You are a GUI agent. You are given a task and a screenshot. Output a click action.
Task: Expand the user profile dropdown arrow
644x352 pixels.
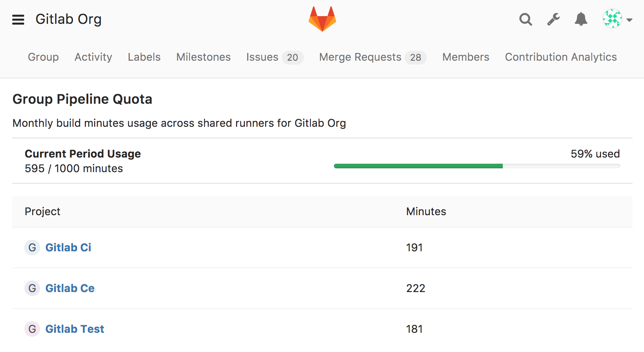coord(629,19)
